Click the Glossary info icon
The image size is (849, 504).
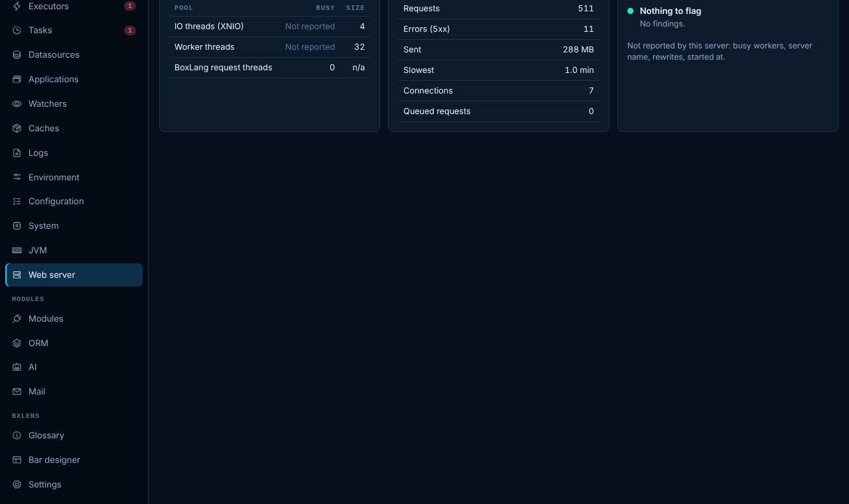[17, 436]
